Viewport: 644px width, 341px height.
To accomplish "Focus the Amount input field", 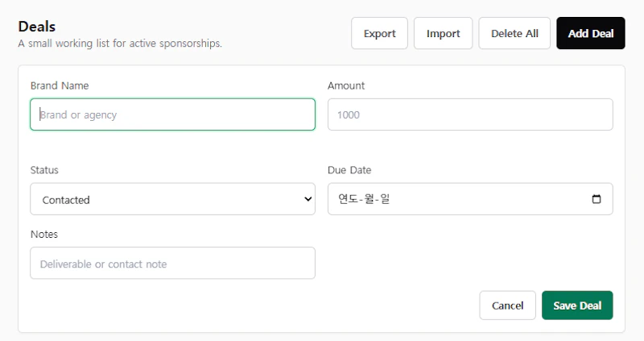I will coord(470,114).
